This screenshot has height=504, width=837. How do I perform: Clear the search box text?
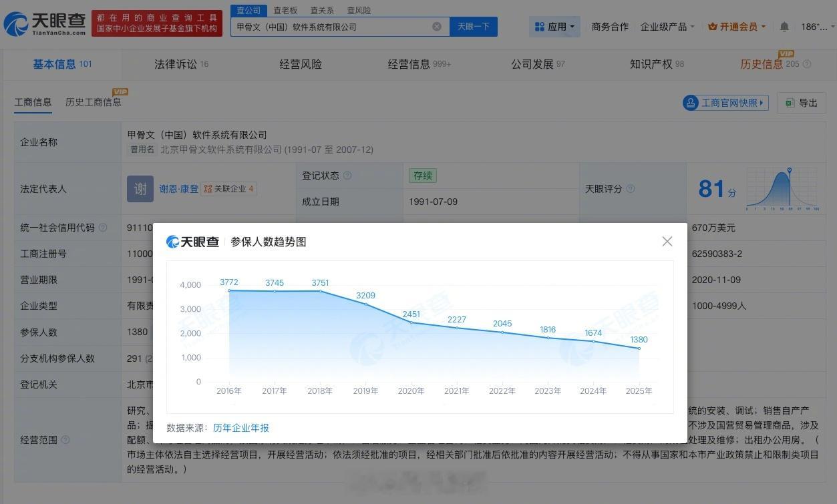[x=437, y=27]
